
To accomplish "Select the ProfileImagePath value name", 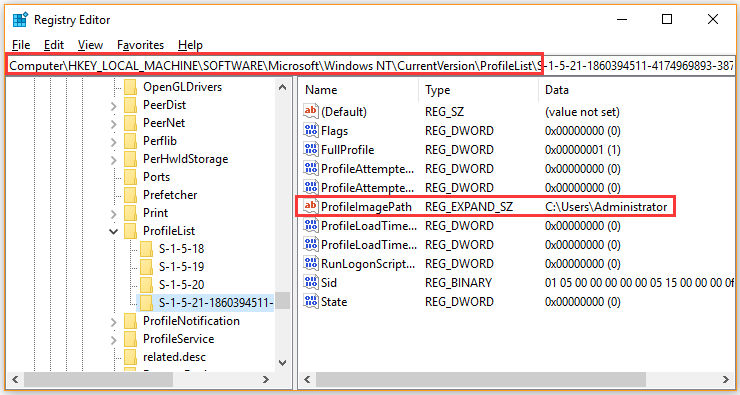I will click(366, 207).
